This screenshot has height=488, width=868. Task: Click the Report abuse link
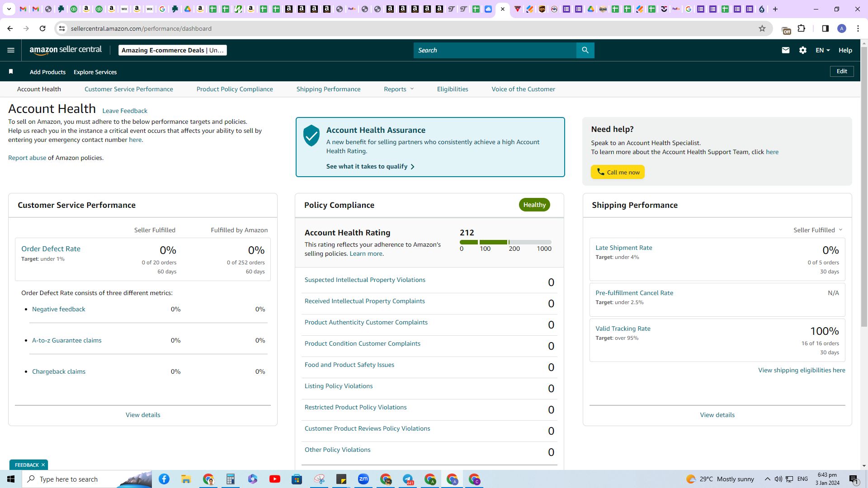tap(27, 158)
